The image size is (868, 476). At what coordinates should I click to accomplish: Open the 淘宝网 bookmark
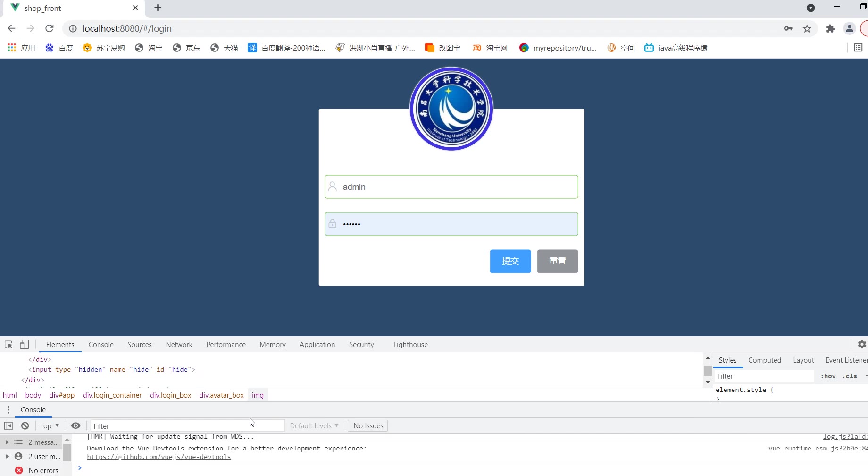point(490,48)
